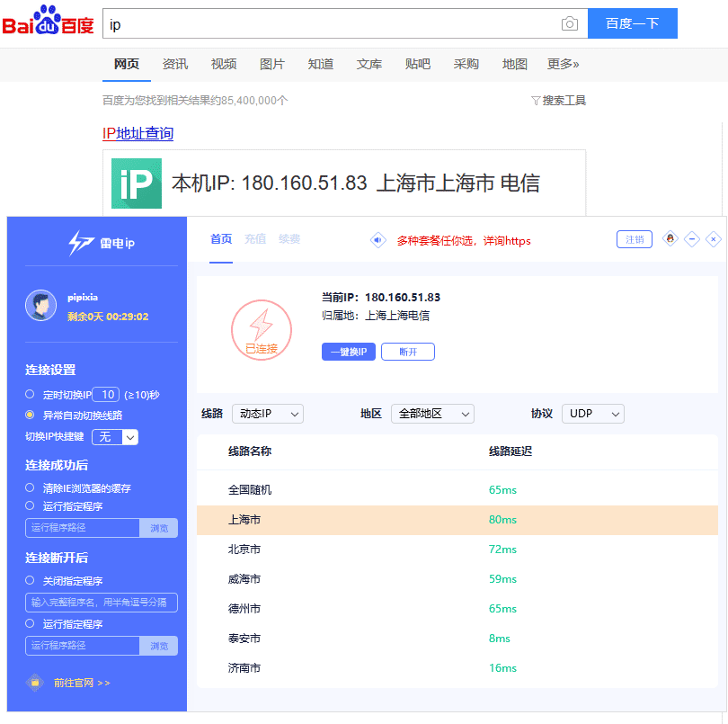Click the announcement speaker icon
Screen dimensions: 728x724
pos(377,239)
